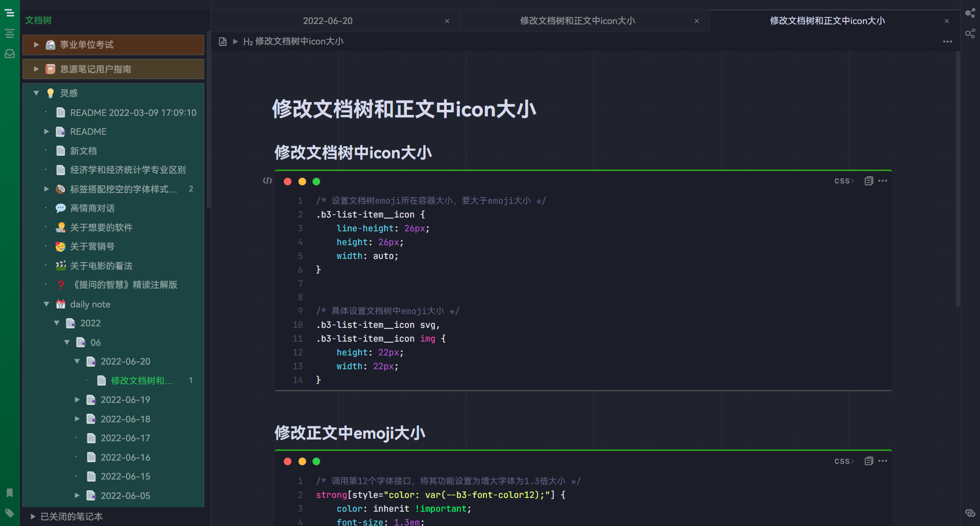Open more options for second code block
The width and height of the screenshot is (980, 526).
tap(883, 461)
